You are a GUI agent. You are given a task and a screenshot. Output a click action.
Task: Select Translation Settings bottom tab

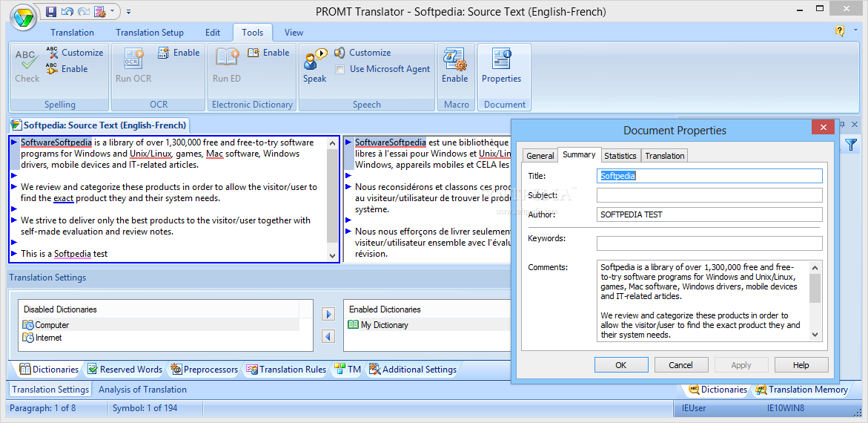coord(50,389)
